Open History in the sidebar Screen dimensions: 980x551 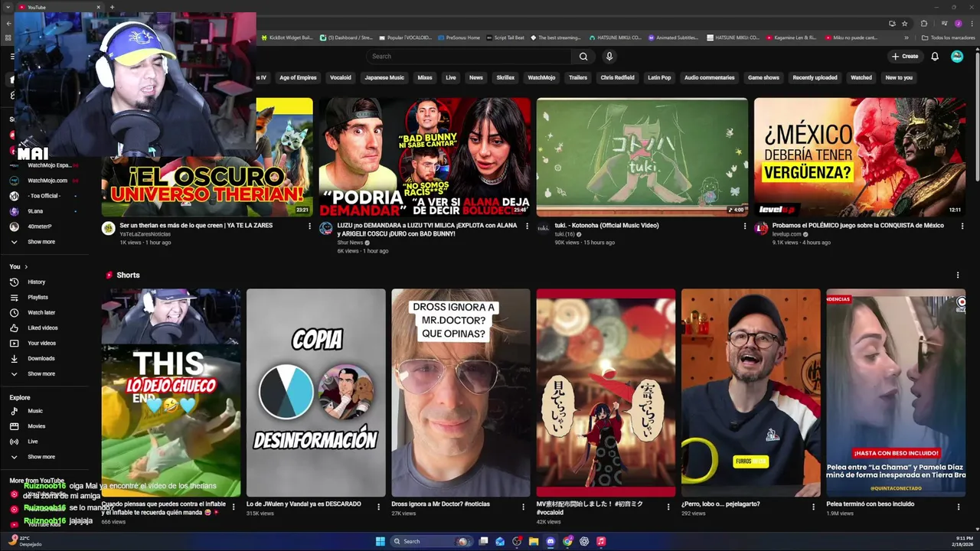pos(37,282)
